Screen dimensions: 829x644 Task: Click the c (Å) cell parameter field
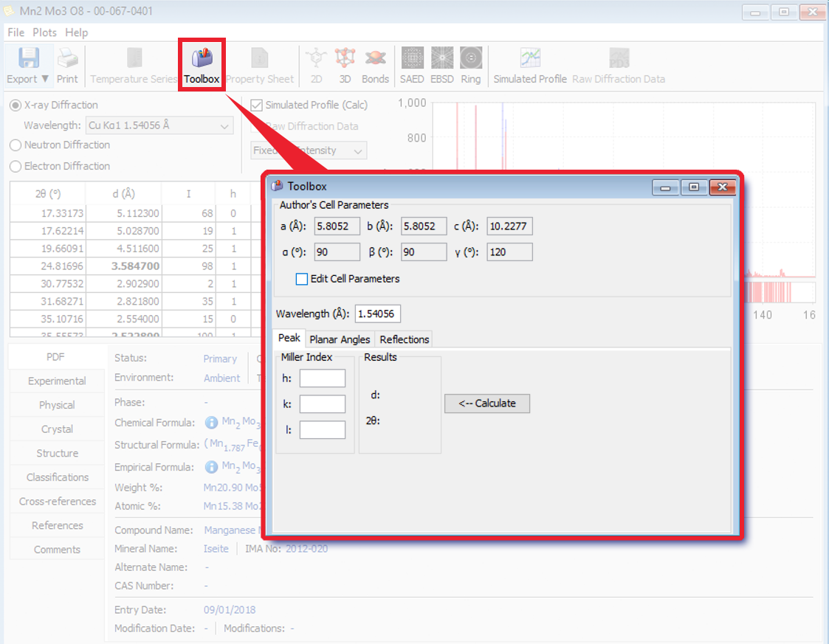click(509, 226)
